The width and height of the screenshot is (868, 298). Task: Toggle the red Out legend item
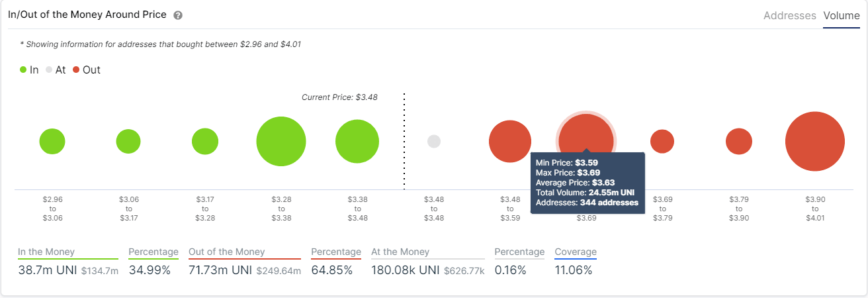pos(87,70)
